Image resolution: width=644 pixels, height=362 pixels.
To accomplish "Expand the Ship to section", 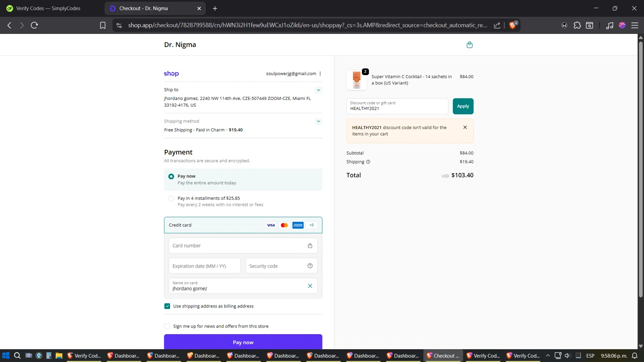I will (318, 90).
